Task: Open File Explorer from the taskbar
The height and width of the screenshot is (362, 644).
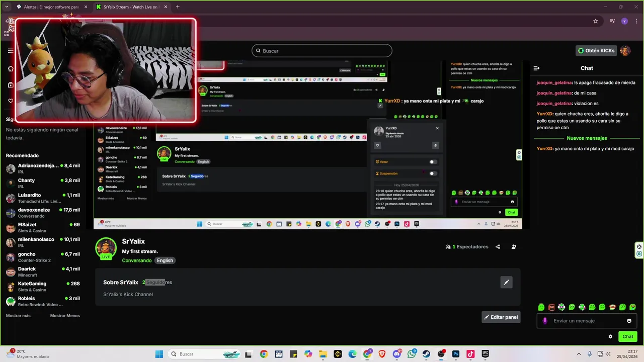Action: click(x=323, y=354)
